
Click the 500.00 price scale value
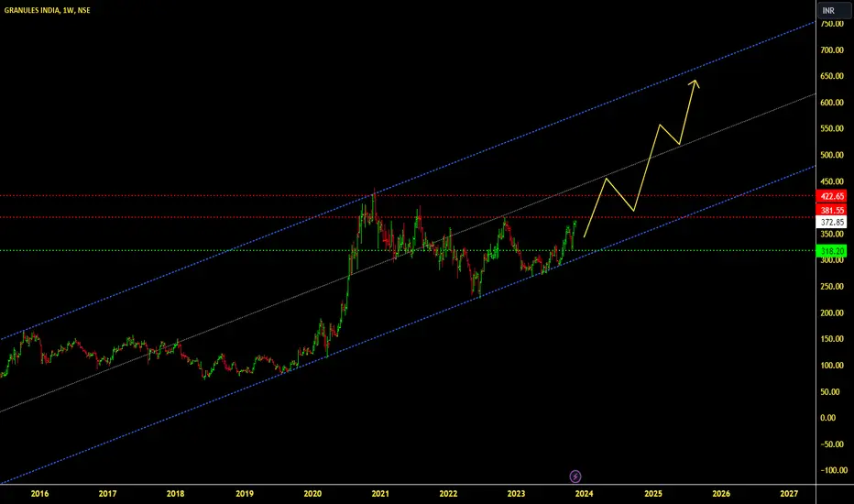pos(832,155)
